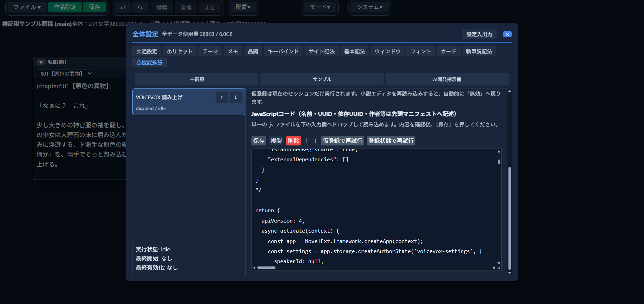Open the 品詞 tab
644x304 pixels.
pyautogui.click(x=253, y=51)
